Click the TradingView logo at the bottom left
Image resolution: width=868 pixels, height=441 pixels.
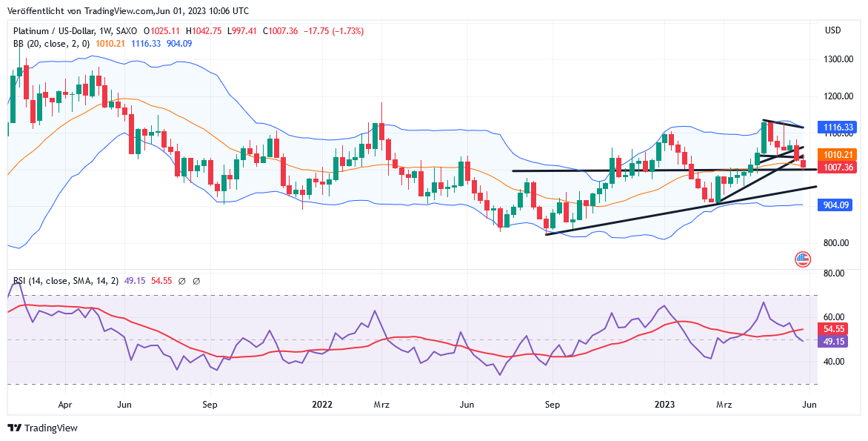click(42, 428)
